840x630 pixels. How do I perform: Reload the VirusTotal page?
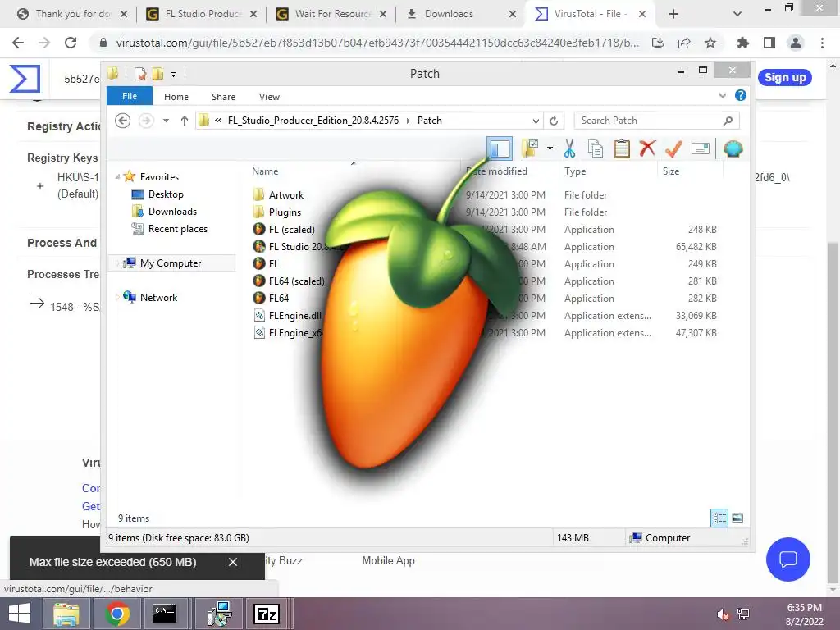click(x=71, y=43)
